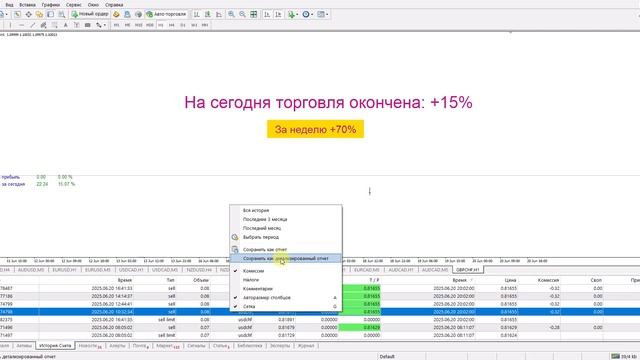The width and height of the screenshot is (640, 360).
Task: Click the 'За неделю +70%' yellow label
Action: click(316, 129)
